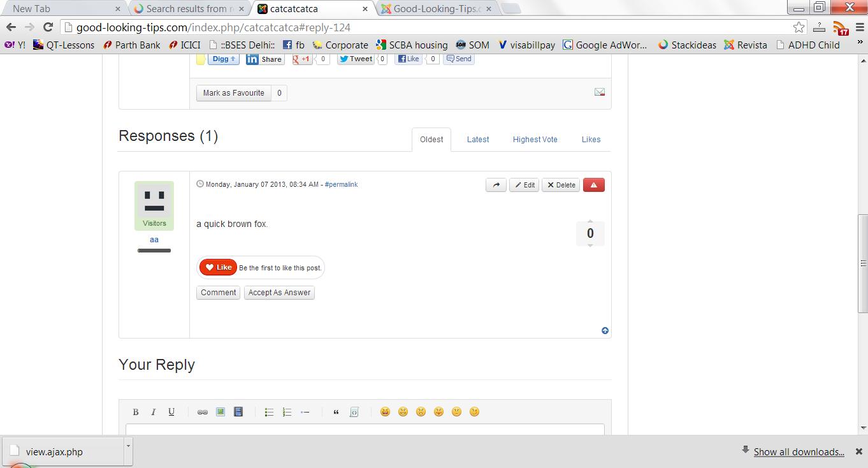Open the #permalink link for the response
868x468 pixels.
tap(341, 184)
